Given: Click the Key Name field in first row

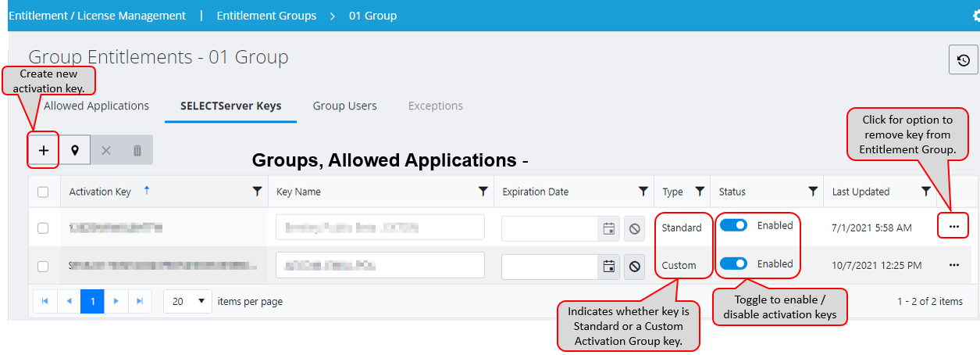Looking at the screenshot, I should [x=380, y=228].
